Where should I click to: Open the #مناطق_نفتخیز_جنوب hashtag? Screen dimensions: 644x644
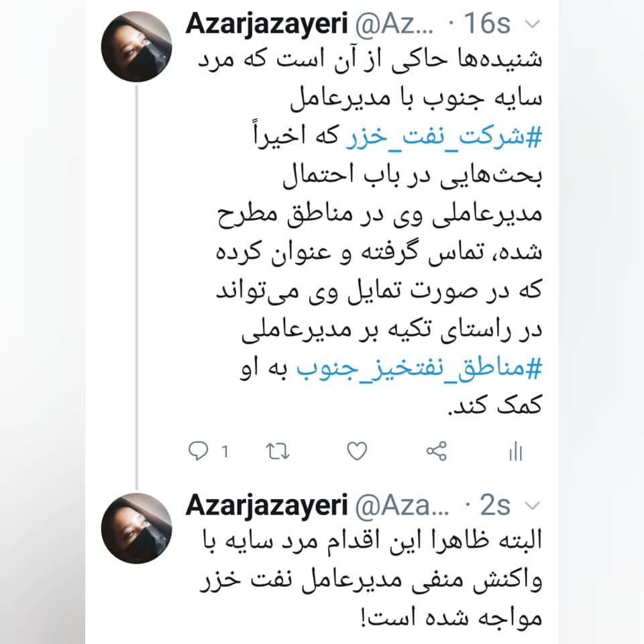point(419,368)
